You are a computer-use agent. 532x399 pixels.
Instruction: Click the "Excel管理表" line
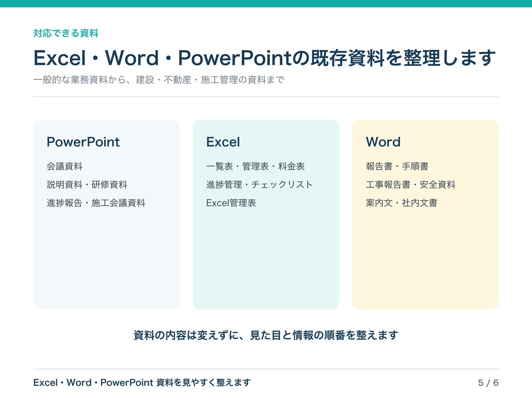pyautogui.click(x=231, y=203)
